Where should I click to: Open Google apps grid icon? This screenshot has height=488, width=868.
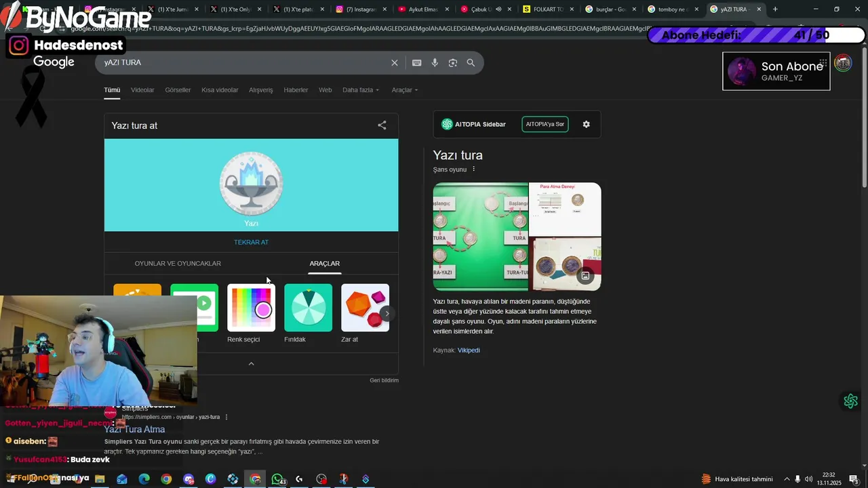823,63
